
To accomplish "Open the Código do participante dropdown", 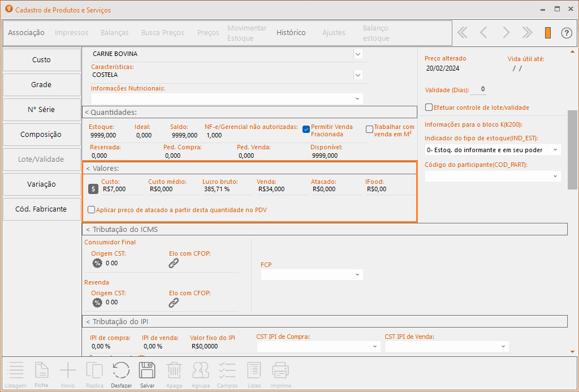I will coord(555,176).
